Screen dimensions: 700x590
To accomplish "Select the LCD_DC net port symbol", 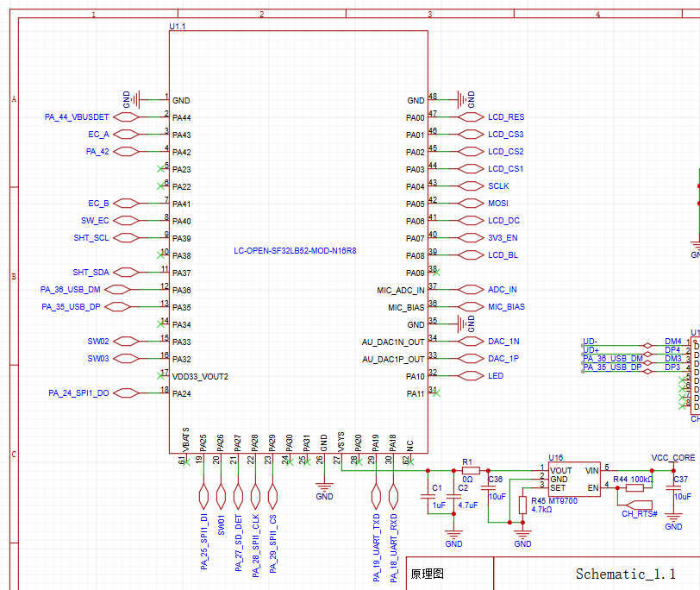I will coord(471,220).
